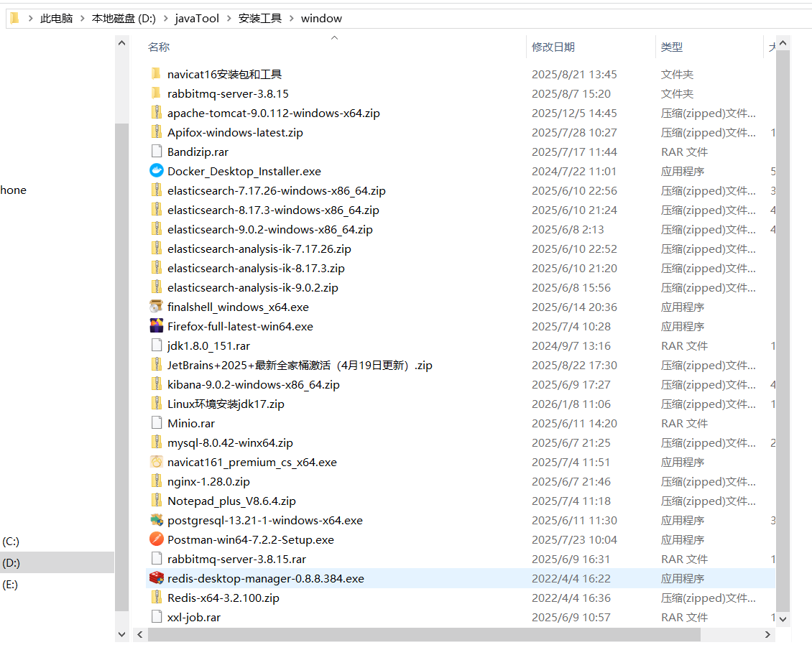Click horizontal scrollbar right arrow
The image size is (812, 650).
pos(767,634)
